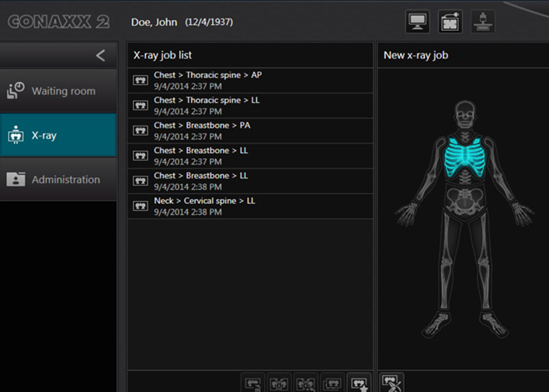Switch to the X-ray section
The width and height of the screenshot is (549, 392).
pos(58,135)
